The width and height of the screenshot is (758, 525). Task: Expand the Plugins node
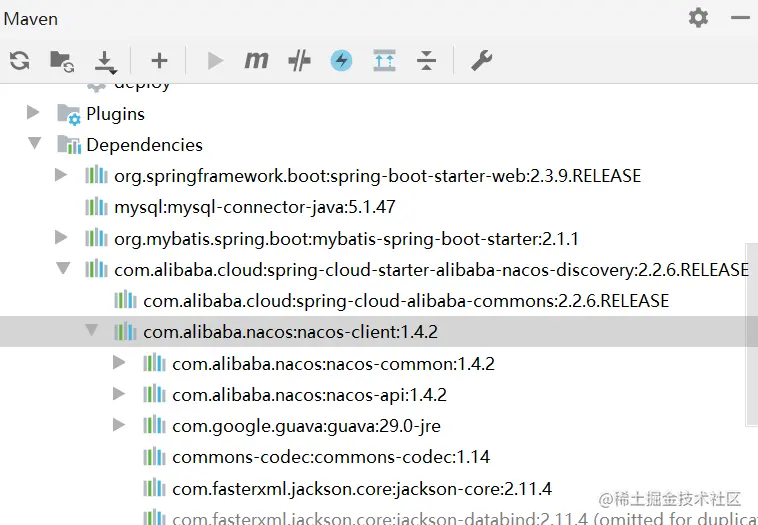(32, 112)
